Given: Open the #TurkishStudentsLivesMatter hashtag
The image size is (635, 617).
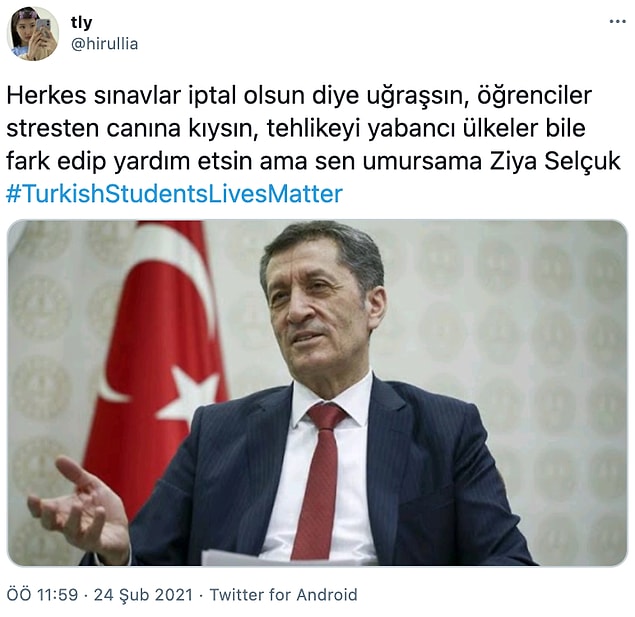Looking at the screenshot, I should tap(175, 194).
